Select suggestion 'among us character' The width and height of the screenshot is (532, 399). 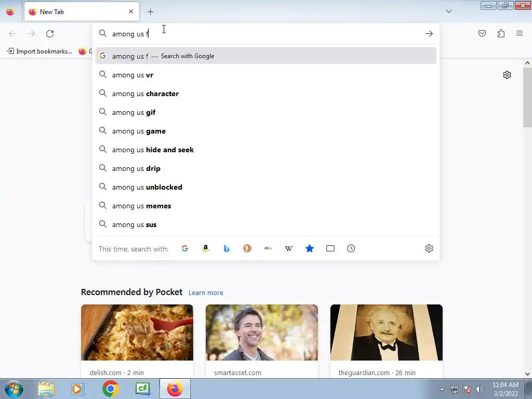pyautogui.click(x=266, y=94)
